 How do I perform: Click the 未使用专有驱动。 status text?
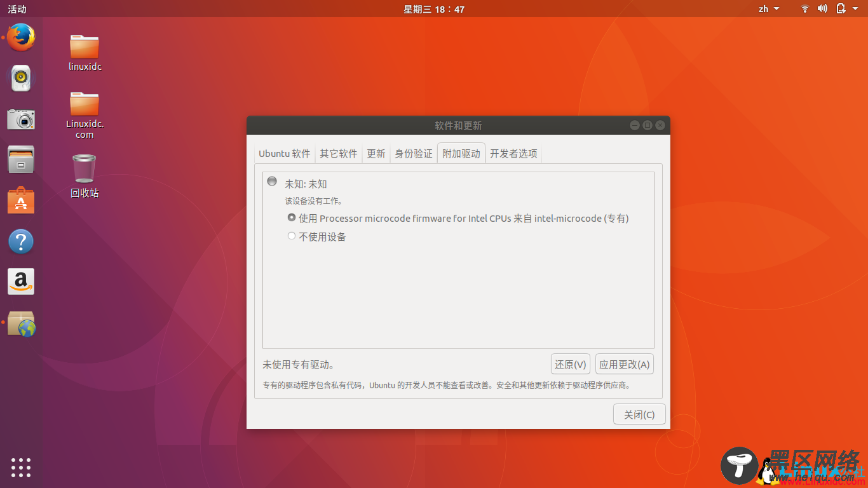[x=299, y=365]
